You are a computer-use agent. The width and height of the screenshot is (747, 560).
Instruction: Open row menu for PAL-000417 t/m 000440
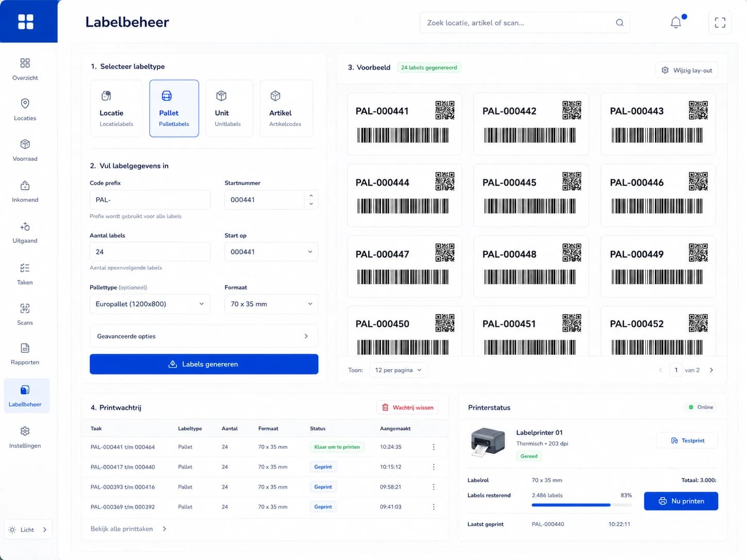point(433,467)
